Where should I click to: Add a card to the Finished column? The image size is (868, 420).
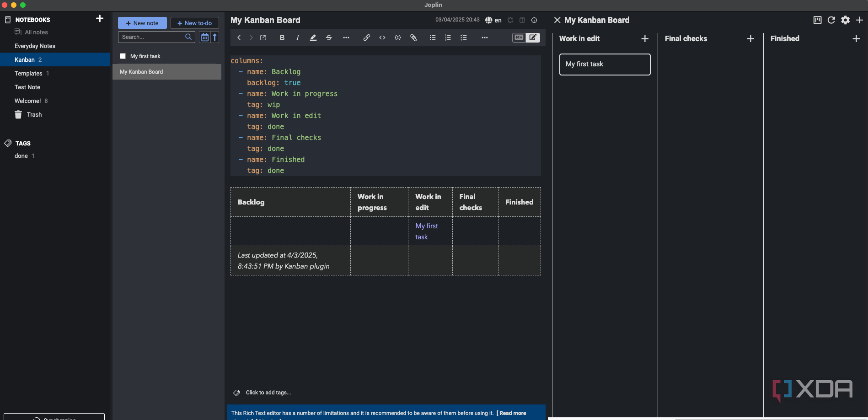[x=856, y=39]
